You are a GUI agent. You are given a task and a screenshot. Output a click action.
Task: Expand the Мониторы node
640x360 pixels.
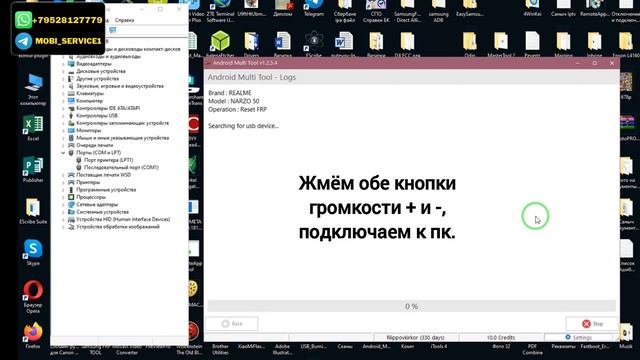tap(64, 131)
